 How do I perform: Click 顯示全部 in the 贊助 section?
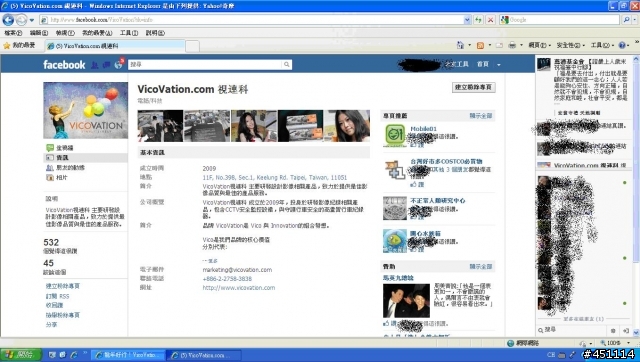[481, 267]
